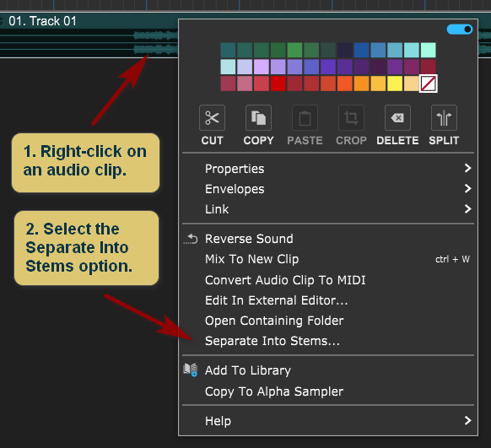Viewport: 491px width, 448px height.
Task: Click the Cut scissors icon
Action: coord(212,118)
